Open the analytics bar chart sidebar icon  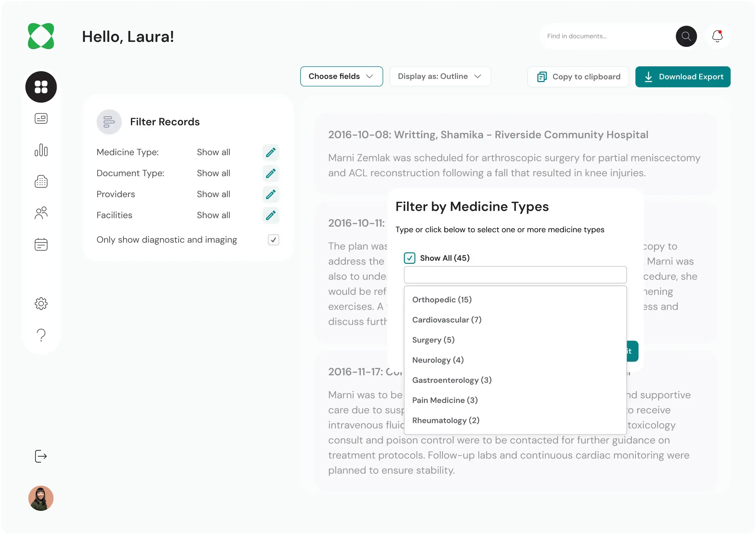pos(41,150)
